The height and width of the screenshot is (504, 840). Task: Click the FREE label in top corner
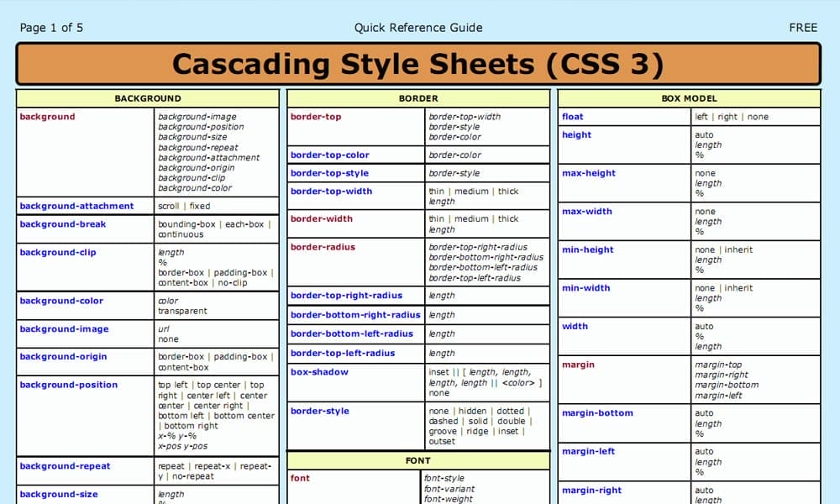tap(803, 27)
